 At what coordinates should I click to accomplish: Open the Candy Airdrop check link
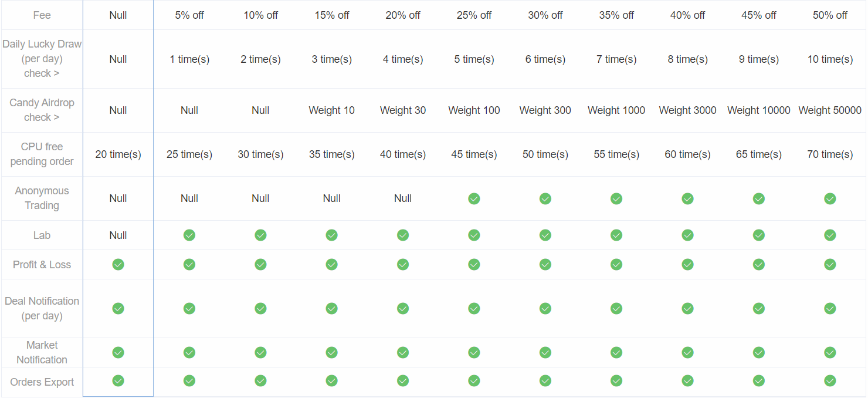click(x=42, y=117)
